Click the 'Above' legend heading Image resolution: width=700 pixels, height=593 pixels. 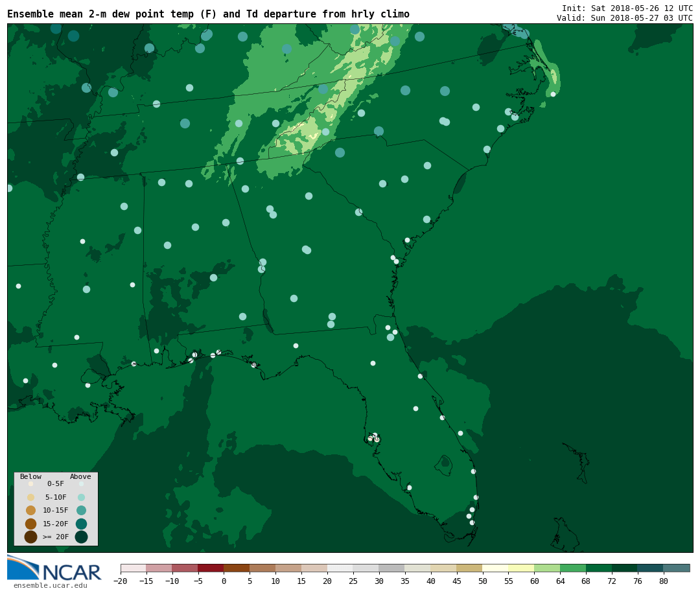click(80, 476)
